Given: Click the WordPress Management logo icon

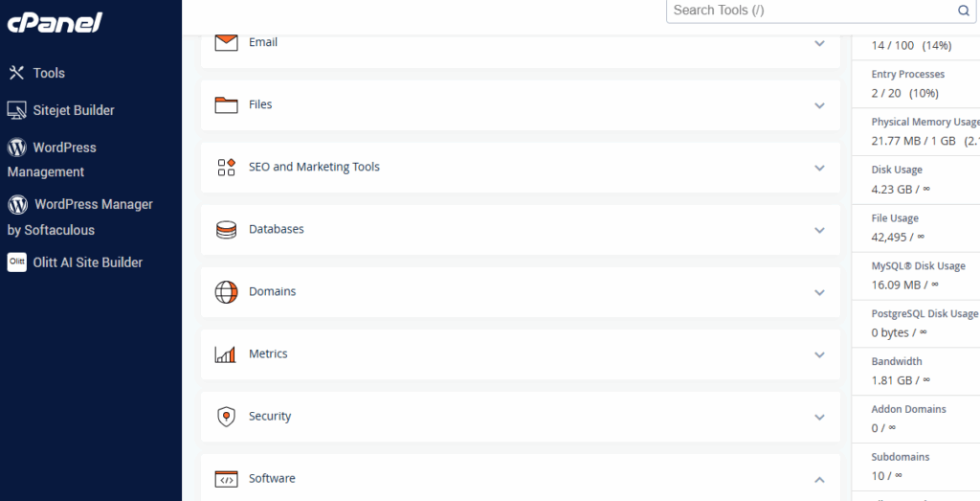Looking at the screenshot, I should [16, 148].
